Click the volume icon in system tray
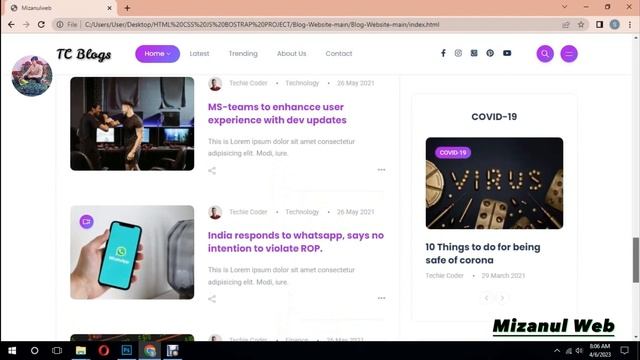The width and height of the screenshot is (640, 360). click(579, 351)
